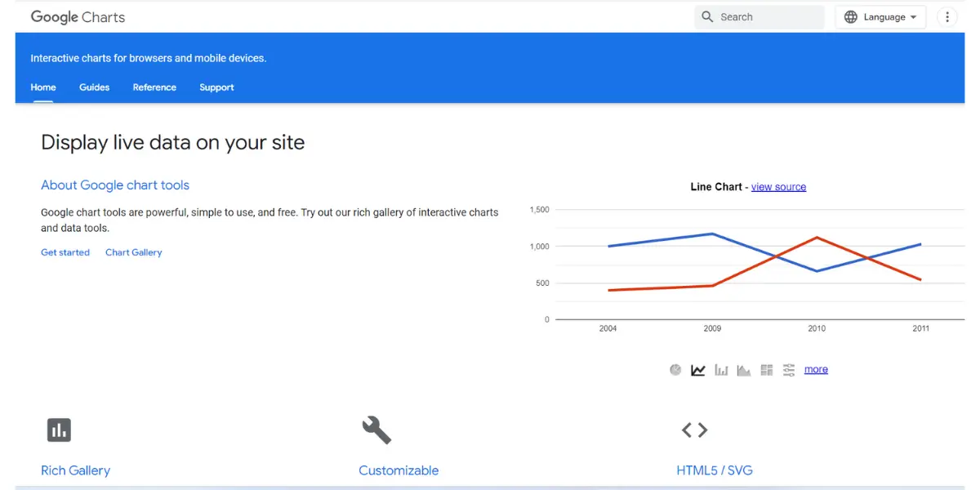Select the line chart type icon

click(x=698, y=370)
